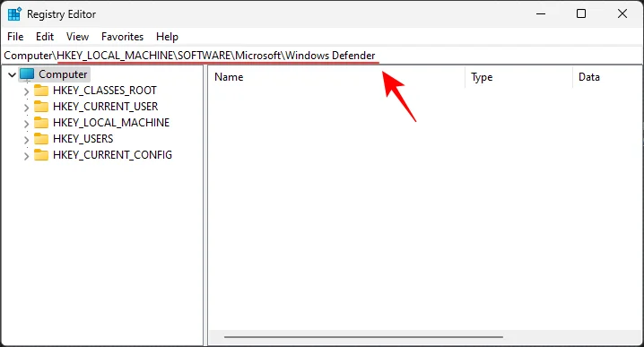
Task: Expand the HKEY_LOCAL_MACHINE key
Action: [26, 124]
